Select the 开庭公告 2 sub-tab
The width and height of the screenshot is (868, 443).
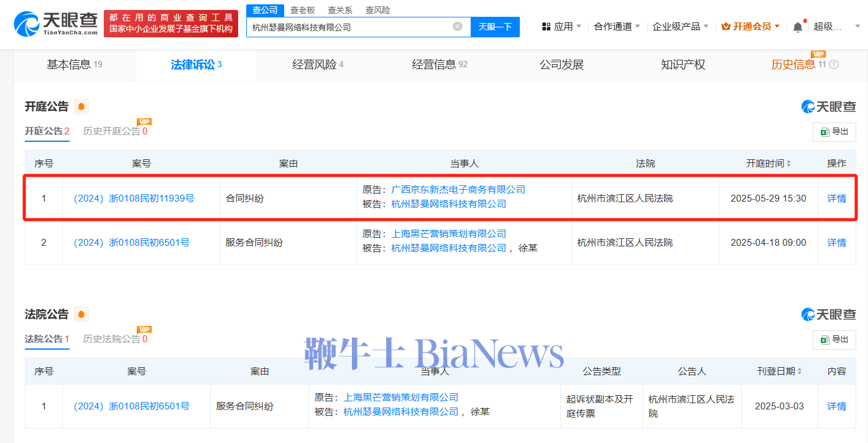point(47,131)
